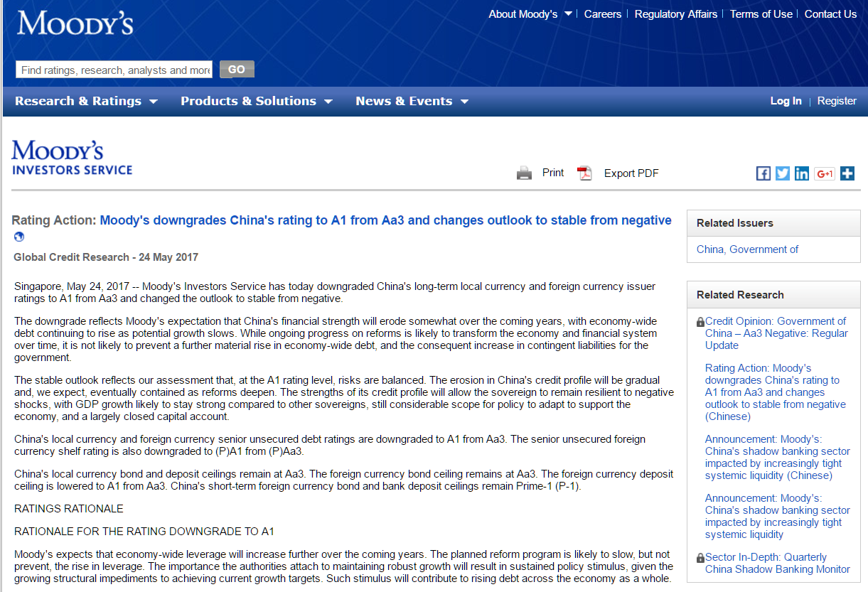Share article on Facebook

[x=763, y=173]
